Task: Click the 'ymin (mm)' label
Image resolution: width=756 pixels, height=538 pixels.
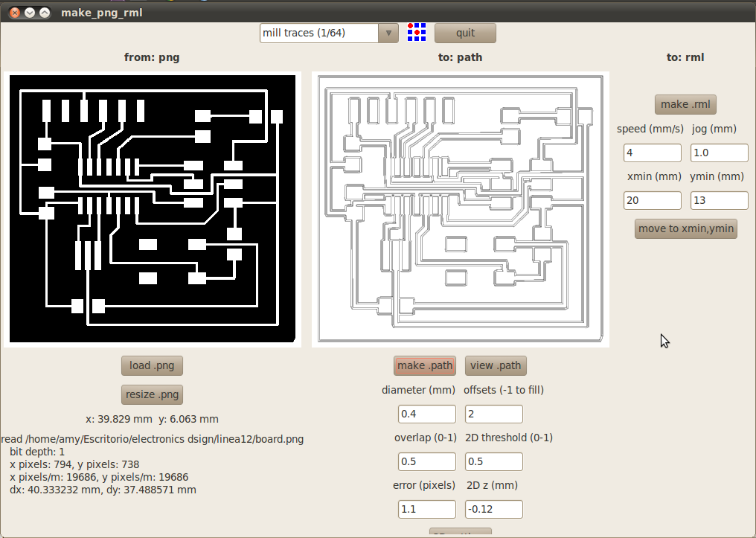Action: 717,176
